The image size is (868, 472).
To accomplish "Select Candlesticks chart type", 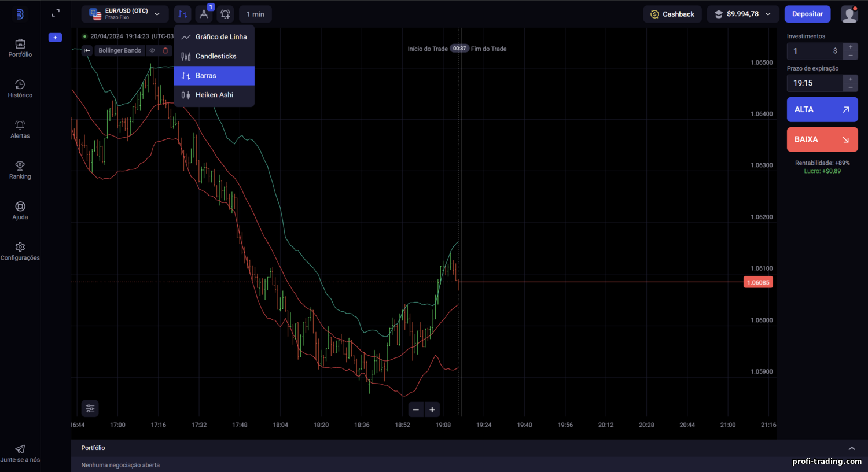I will [x=214, y=56].
